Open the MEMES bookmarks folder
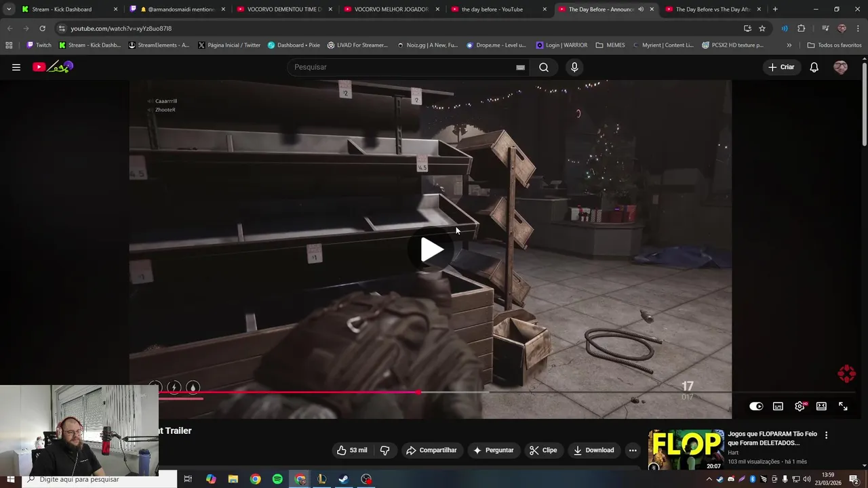 (610, 45)
